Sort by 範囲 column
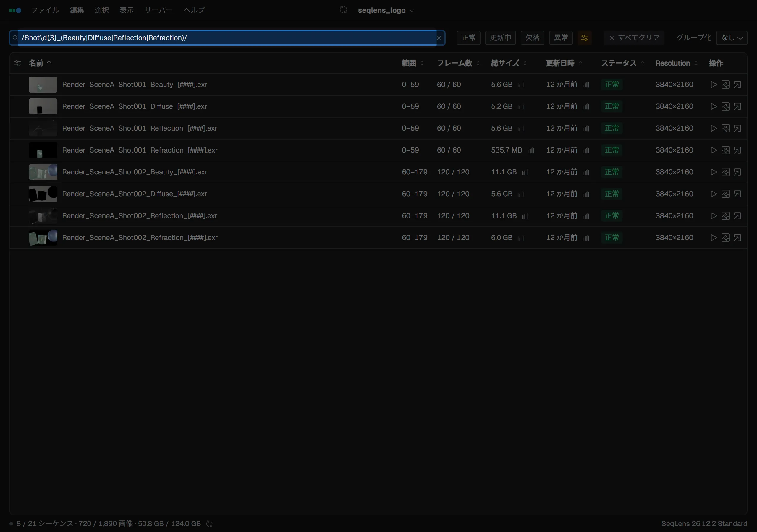The image size is (757, 532). click(x=412, y=63)
